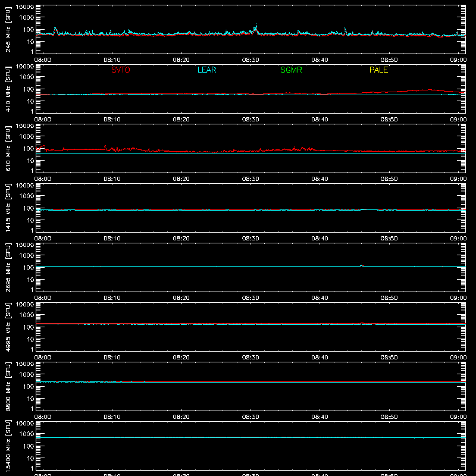
Task: Click 08:40 tick under the 8800 MHz plot
Action: (320, 417)
